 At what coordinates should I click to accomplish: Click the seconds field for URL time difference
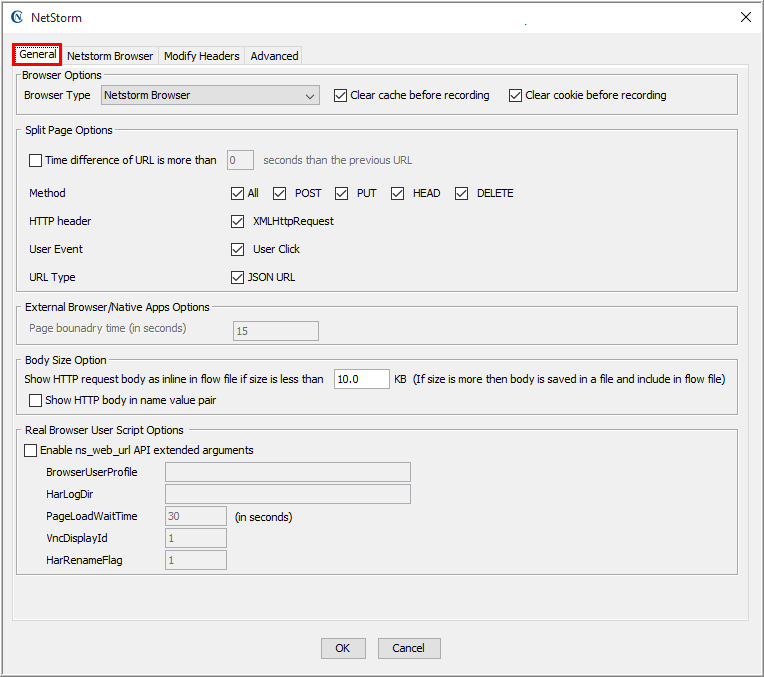(x=240, y=160)
